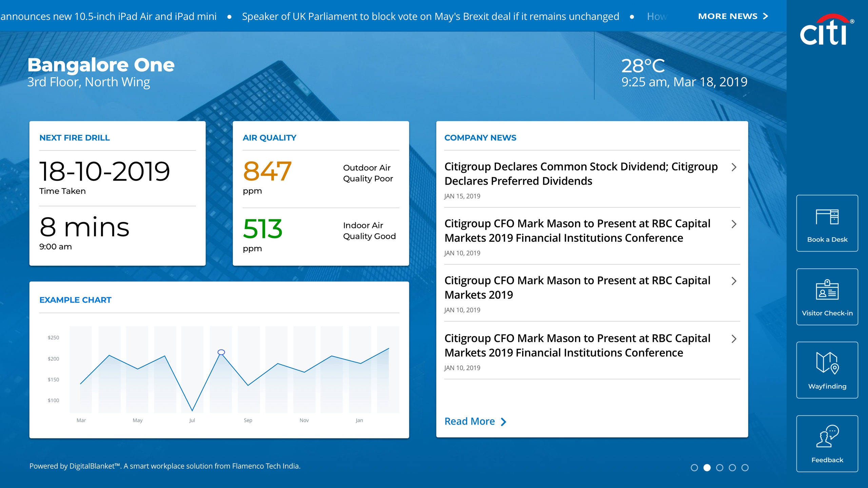Click the chart's highlighted data point marker
This screenshot has height=488, width=868.
point(221,352)
